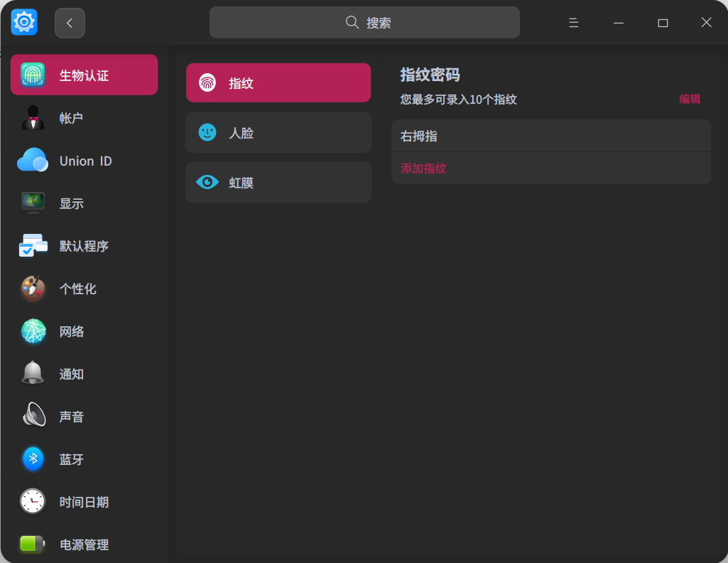Open the Union ID section
The width and height of the screenshot is (728, 563).
(85, 160)
